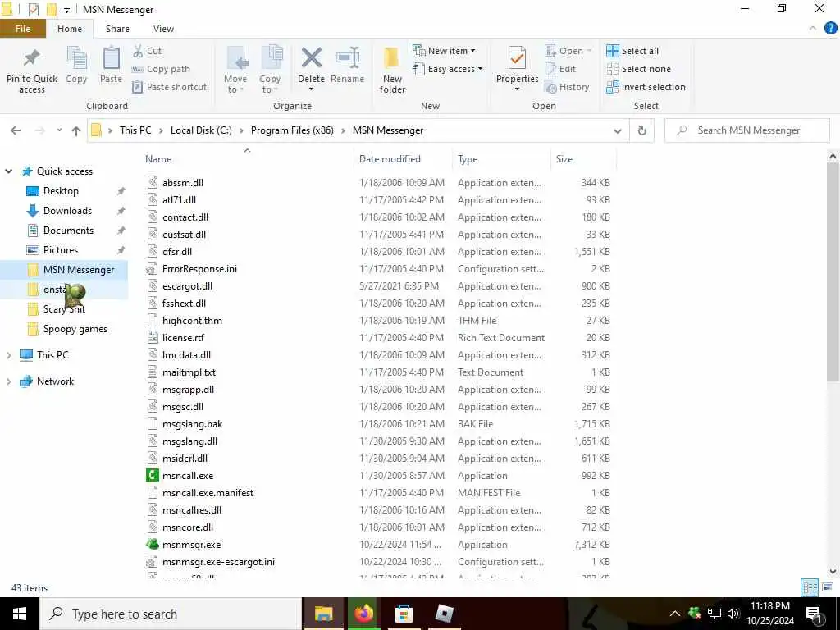Screen dimensions: 840x630
Task: Open the Copy to dropdown
Action: [x=269, y=70]
